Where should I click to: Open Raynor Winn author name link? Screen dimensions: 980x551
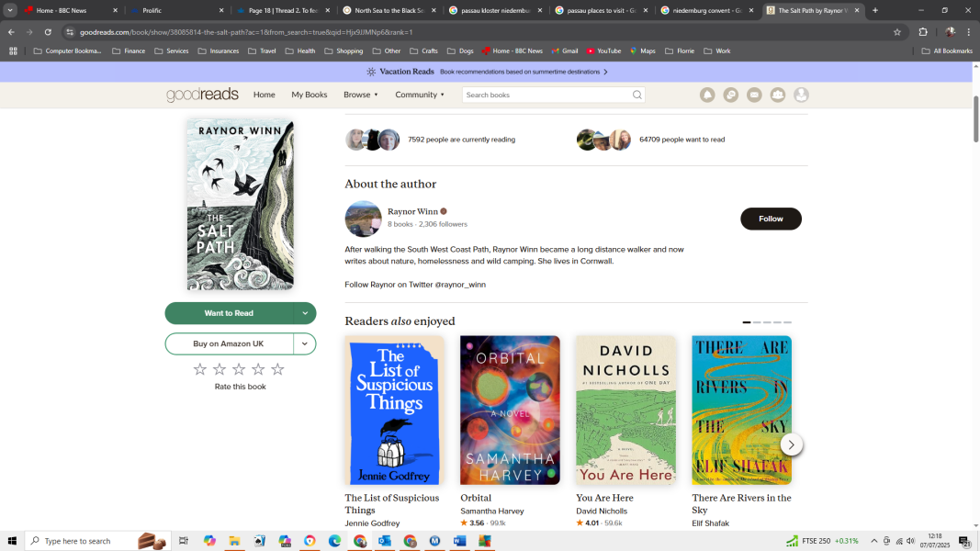click(412, 211)
